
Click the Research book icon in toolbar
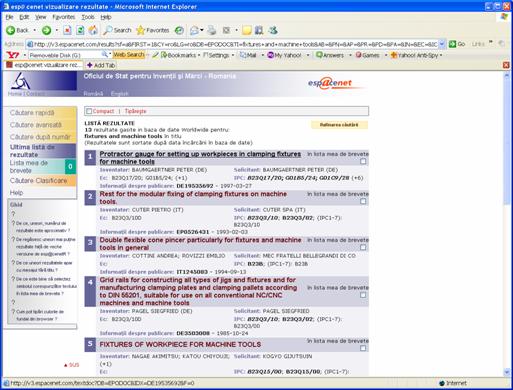(x=259, y=30)
